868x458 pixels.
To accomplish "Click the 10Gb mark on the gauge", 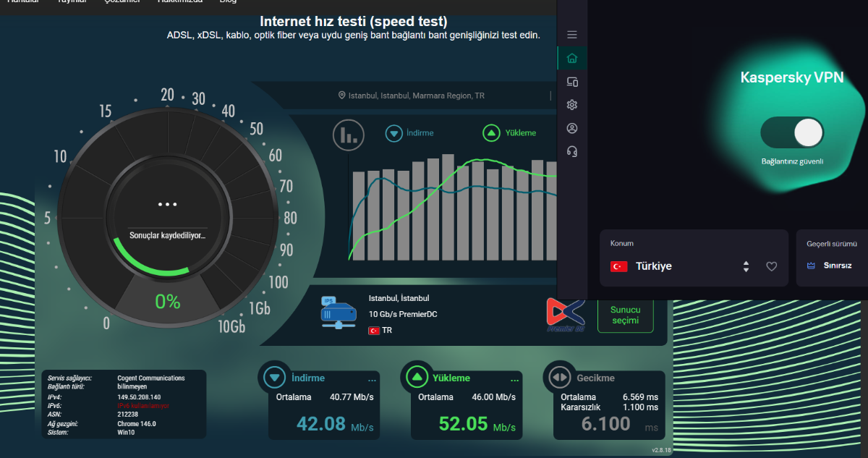I will pos(232,326).
